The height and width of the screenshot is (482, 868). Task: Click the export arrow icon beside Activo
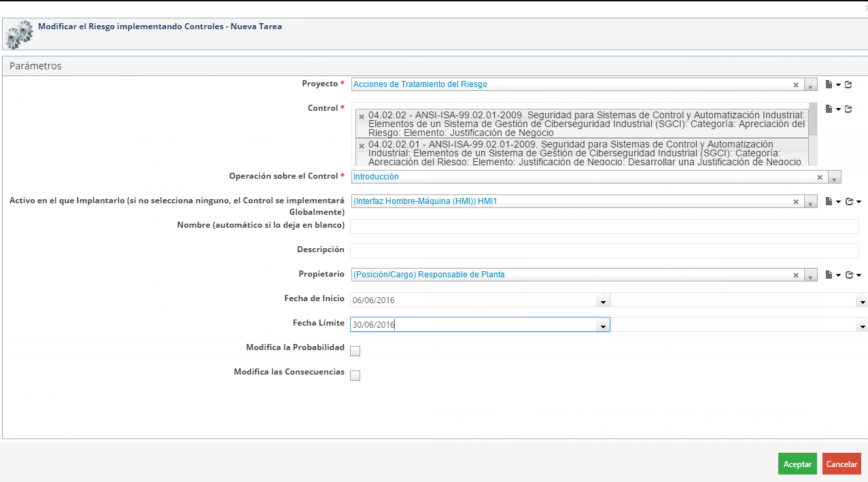[x=850, y=201]
